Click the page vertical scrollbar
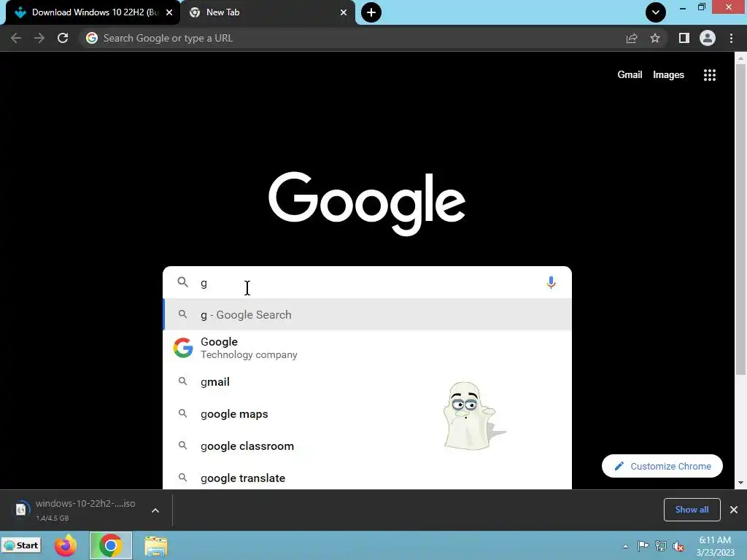The width and height of the screenshot is (747, 560). (740, 219)
